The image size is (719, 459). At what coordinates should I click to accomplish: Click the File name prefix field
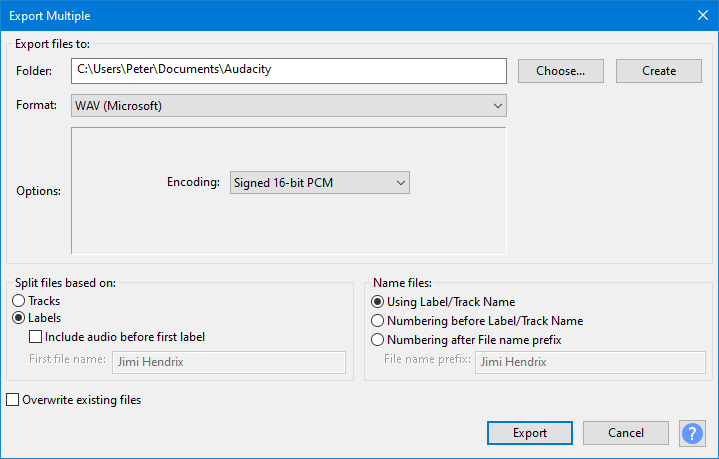(590, 362)
